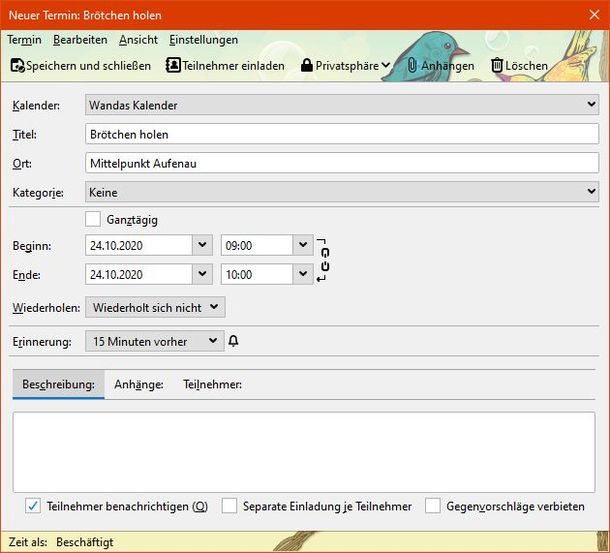Toggle the link icon between start and end times

324,259
